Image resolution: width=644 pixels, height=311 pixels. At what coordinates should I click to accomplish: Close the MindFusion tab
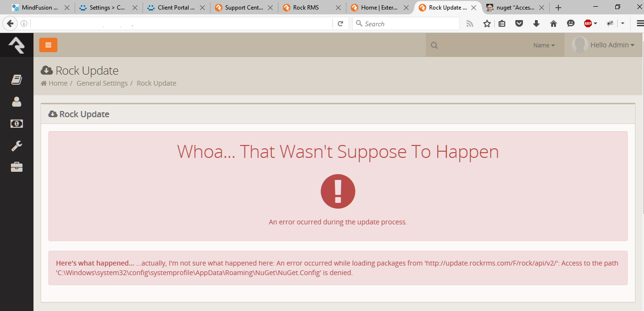pyautogui.click(x=67, y=8)
